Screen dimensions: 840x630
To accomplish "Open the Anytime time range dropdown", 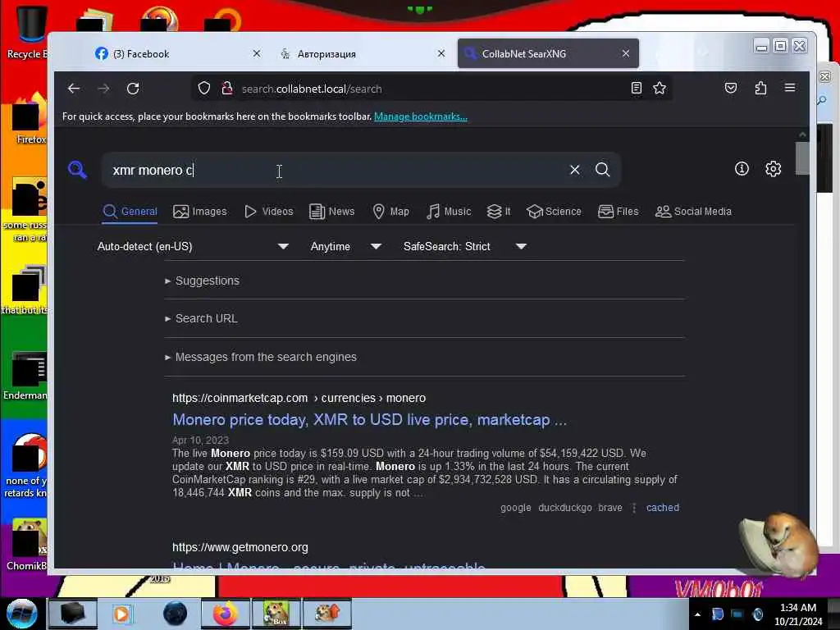I will pyautogui.click(x=346, y=246).
